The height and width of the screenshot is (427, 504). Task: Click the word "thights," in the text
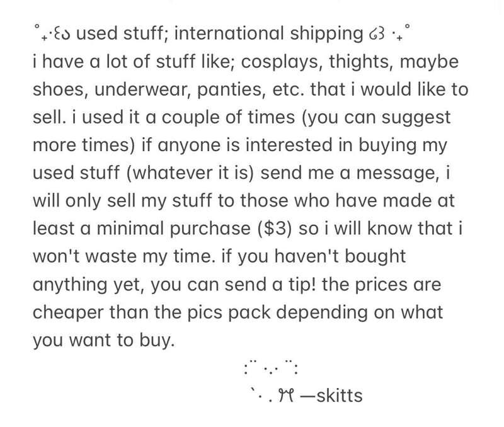361,62
